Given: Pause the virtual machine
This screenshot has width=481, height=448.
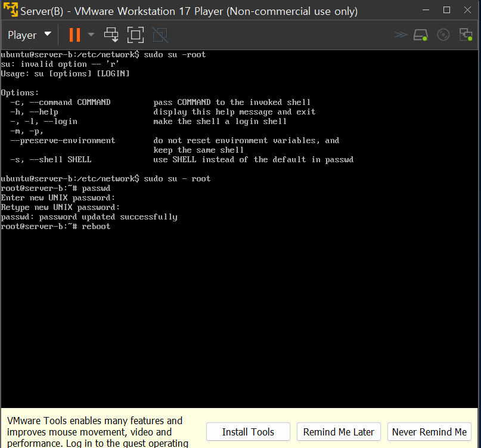Looking at the screenshot, I should coord(75,35).
